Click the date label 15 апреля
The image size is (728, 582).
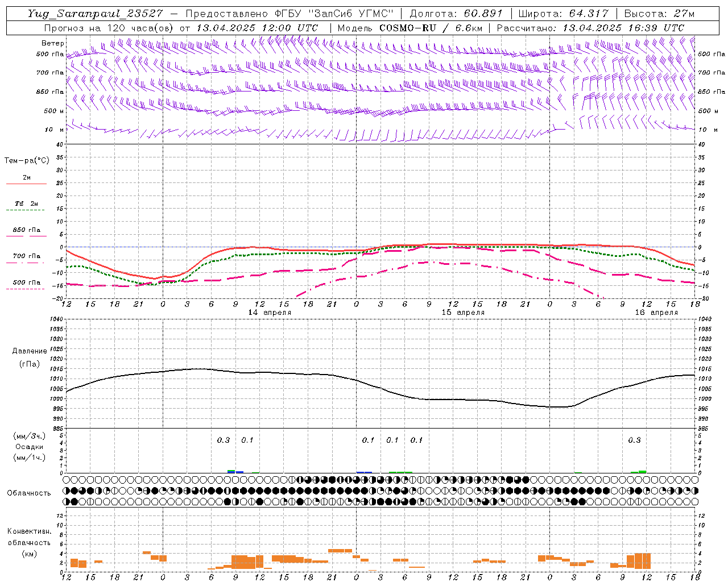click(x=463, y=313)
